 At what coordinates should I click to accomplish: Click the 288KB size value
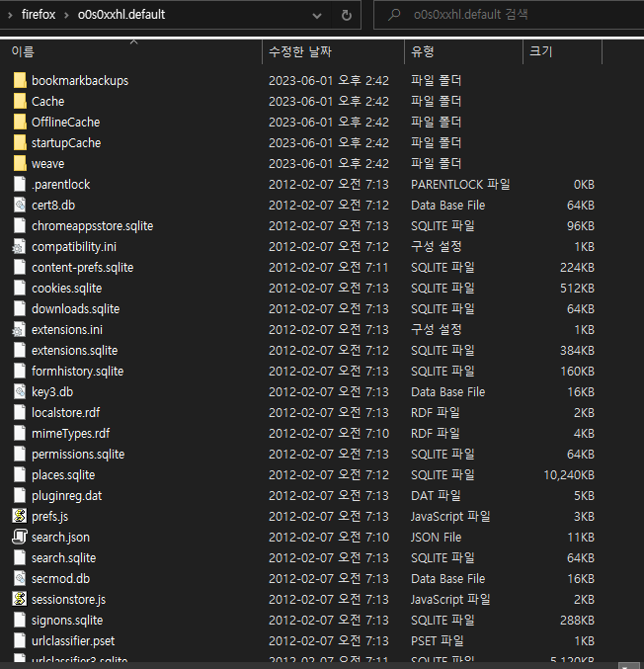(x=577, y=621)
